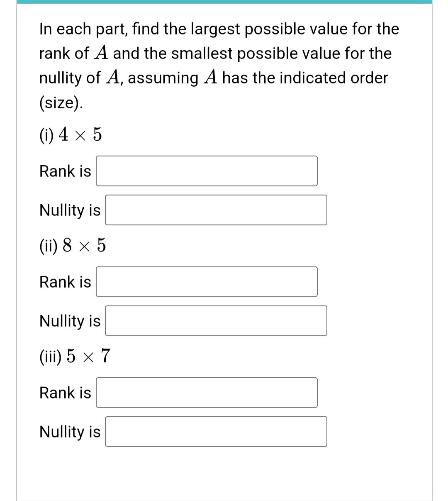Click the last Nullity answer field on the page
The height and width of the screenshot is (501, 448).
(x=216, y=432)
